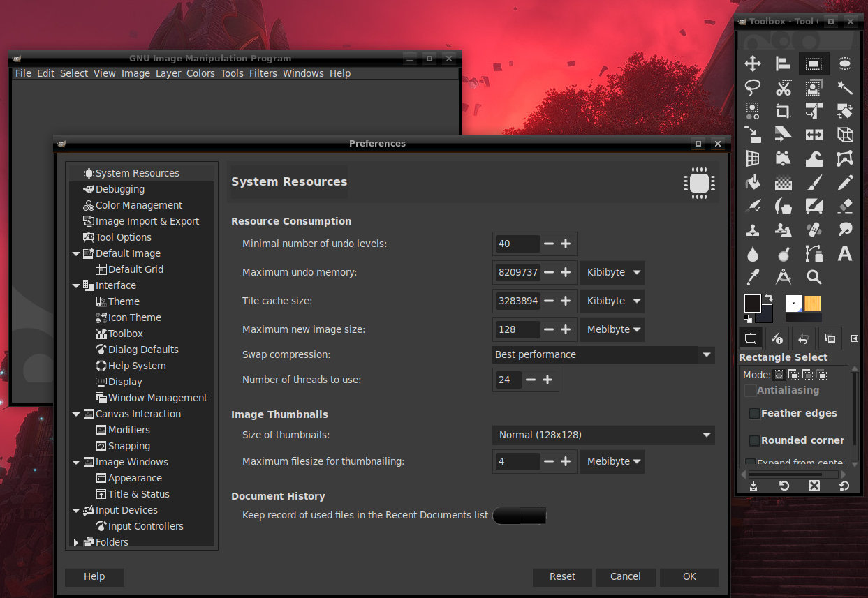The width and height of the screenshot is (868, 598).
Task: Choose the Warp Transform wave tool
Action: [x=814, y=159]
